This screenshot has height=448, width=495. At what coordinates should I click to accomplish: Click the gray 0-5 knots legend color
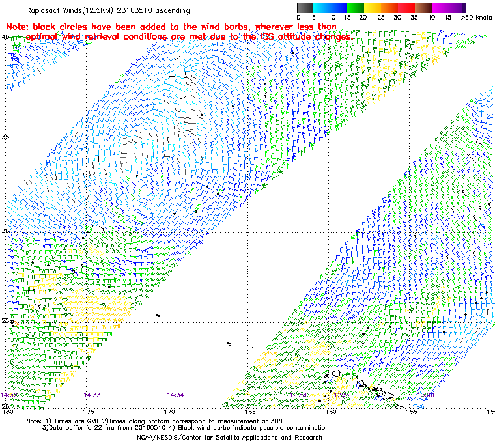305,8
